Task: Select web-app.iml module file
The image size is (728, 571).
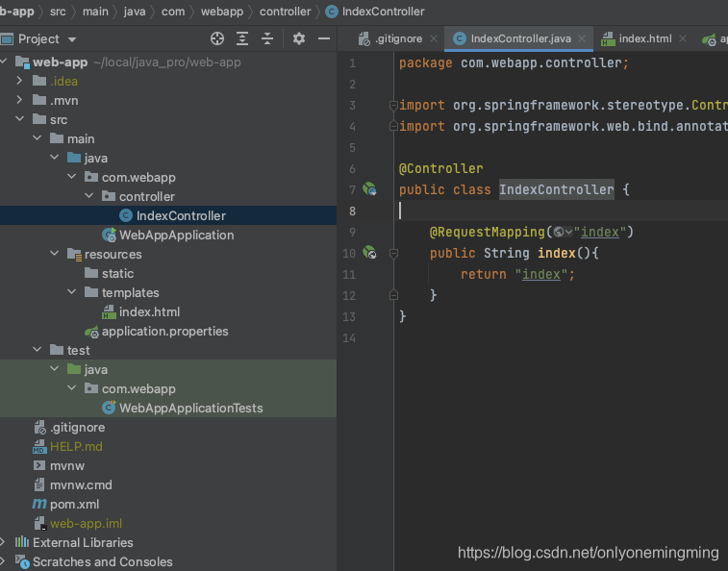Action: tap(168, 524)
